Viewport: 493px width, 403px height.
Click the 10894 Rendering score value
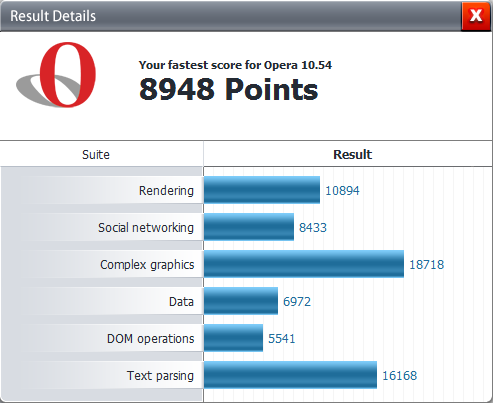(x=342, y=191)
